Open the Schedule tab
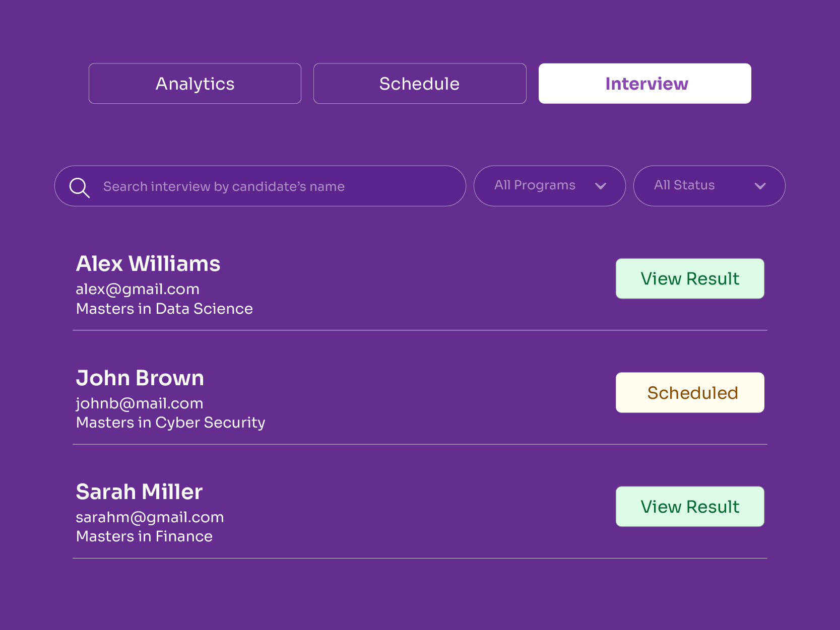 pyautogui.click(x=419, y=84)
